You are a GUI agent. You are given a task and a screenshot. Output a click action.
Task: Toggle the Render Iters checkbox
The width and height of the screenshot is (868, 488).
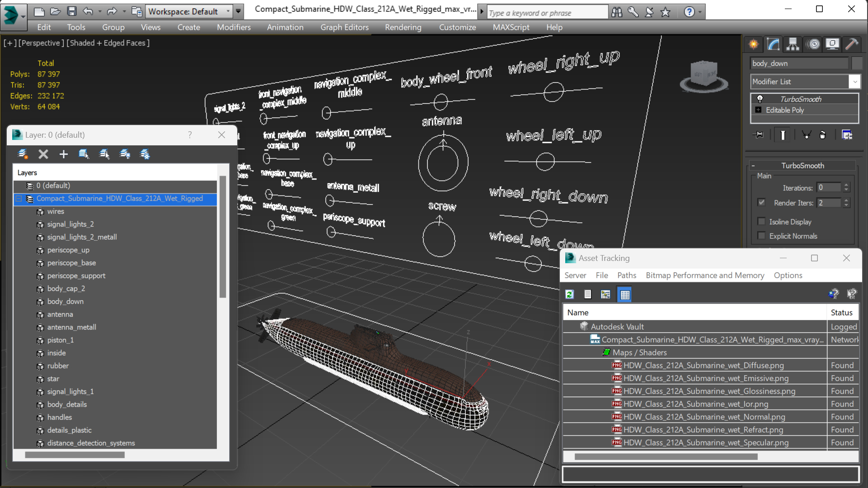tap(761, 202)
